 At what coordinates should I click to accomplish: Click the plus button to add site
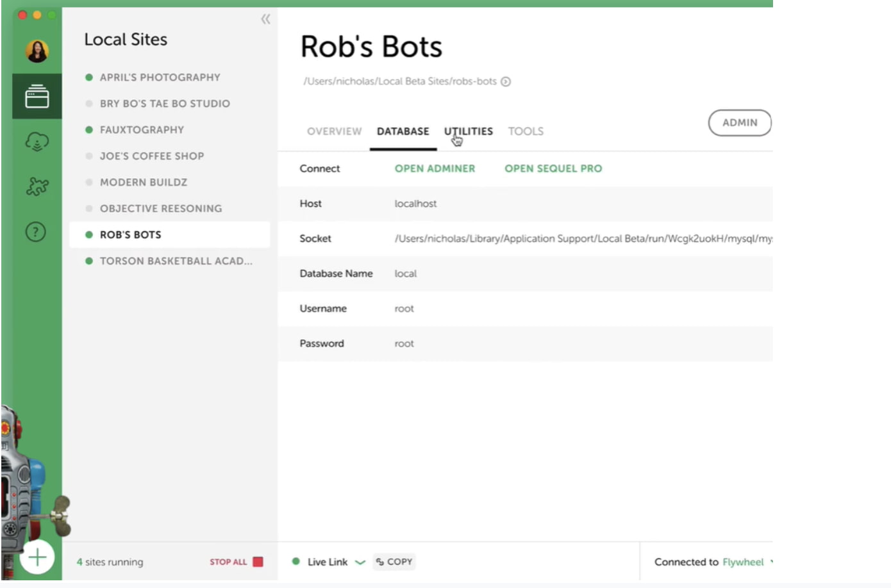(37, 557)
